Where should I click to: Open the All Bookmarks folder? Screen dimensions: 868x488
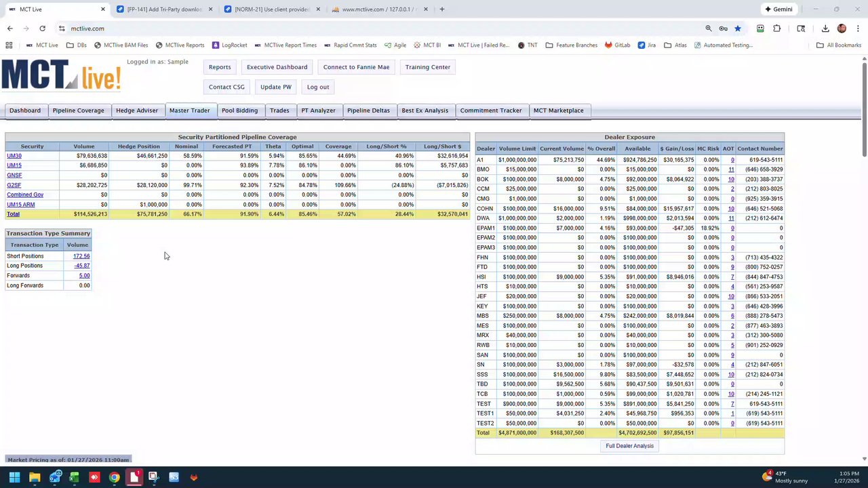tap(839, 45)
